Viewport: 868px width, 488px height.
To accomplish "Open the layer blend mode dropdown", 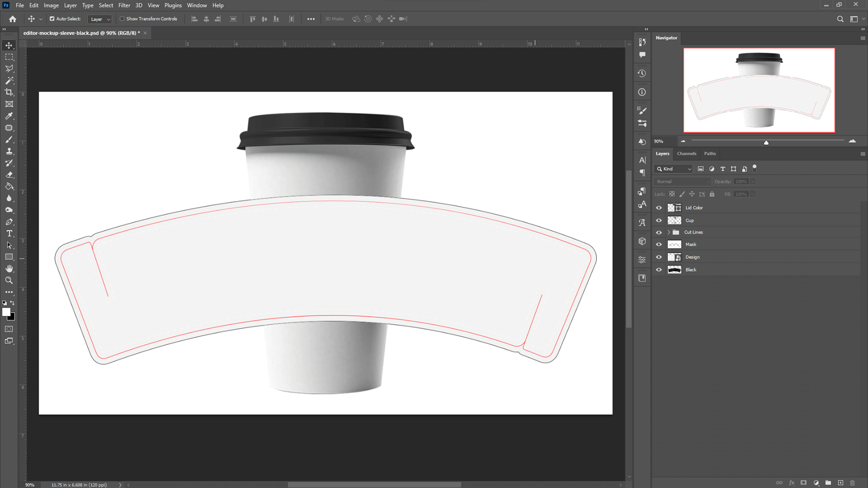I will 682,181.
